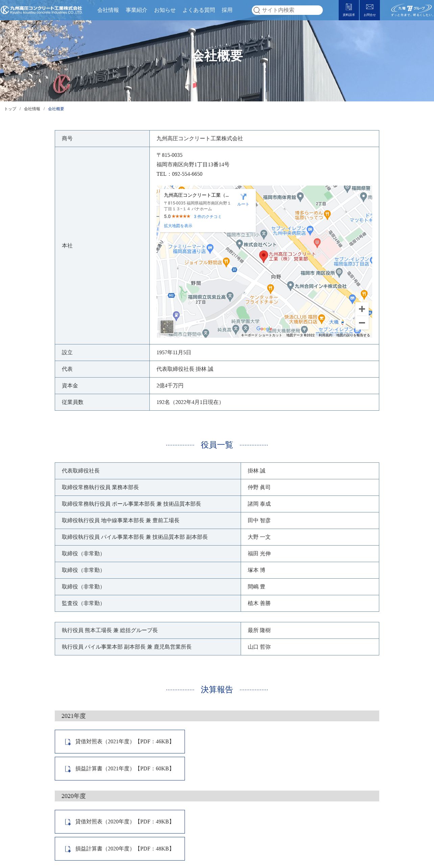
Task: Click the サイト内検索 search field
Action: tap(287, 10)
